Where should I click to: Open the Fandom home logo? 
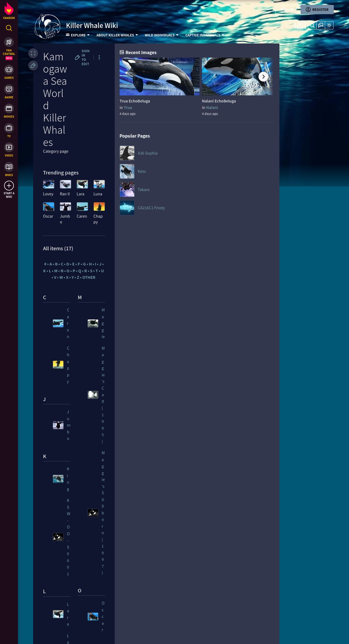coord(9,11)
